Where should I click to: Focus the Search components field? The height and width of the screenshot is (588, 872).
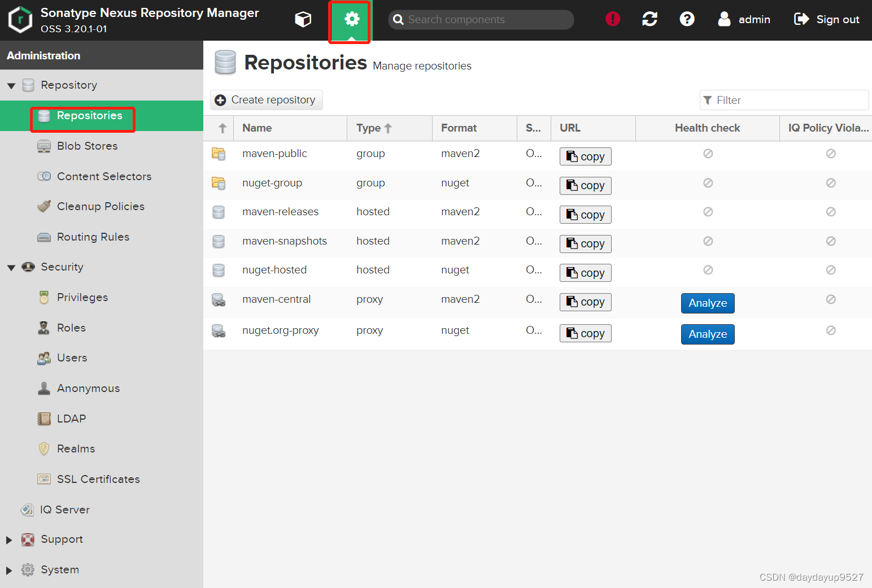(481, 20)
